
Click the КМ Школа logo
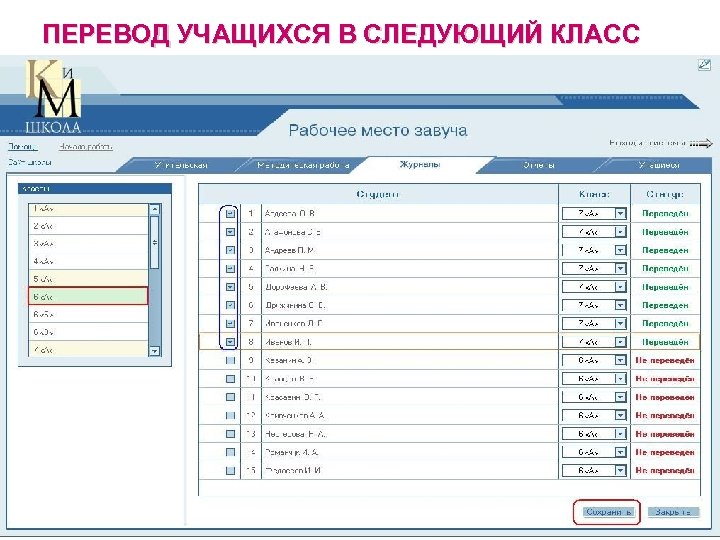pyautogui.click(x=54, y=96)
